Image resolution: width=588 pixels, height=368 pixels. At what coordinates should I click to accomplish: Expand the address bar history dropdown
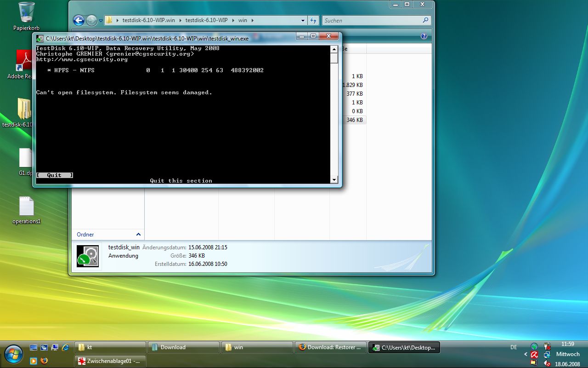[x=303, y=20]
